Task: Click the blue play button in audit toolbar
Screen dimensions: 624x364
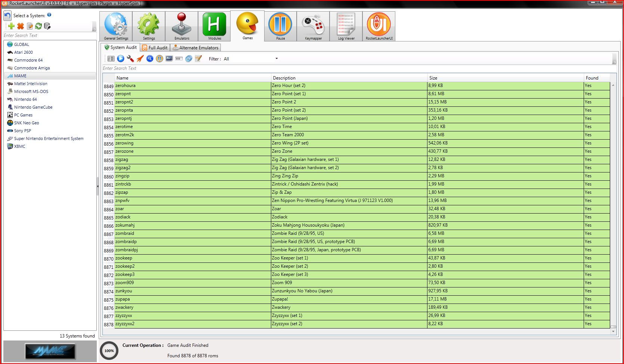Action: pyautogui.click(x=121, y=59)
